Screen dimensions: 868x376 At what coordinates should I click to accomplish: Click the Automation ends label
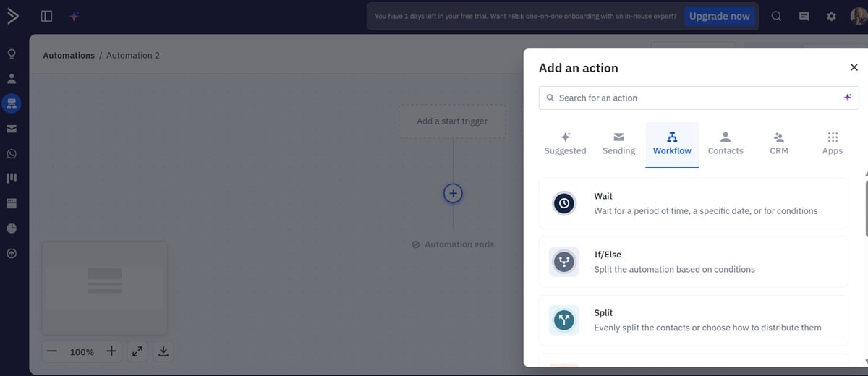point(453,244)
